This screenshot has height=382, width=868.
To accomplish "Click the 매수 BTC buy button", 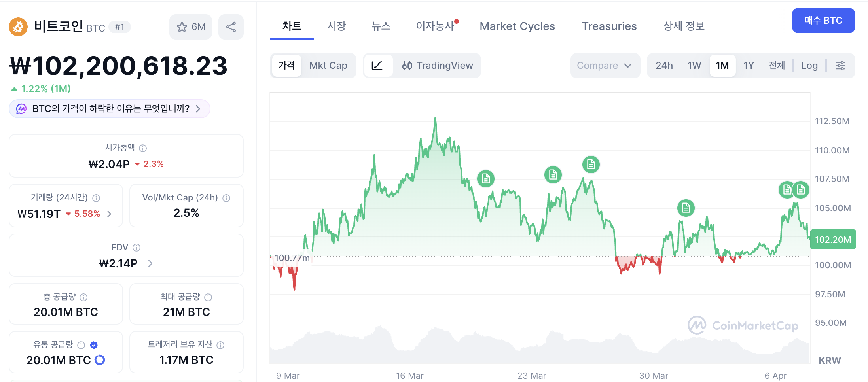I will point(823,21).
